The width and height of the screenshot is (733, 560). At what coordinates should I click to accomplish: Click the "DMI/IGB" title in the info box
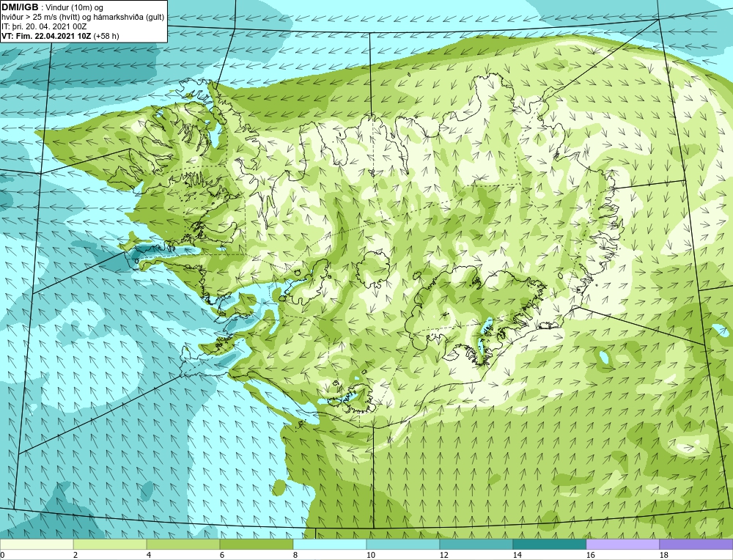(x=20, y=7)
